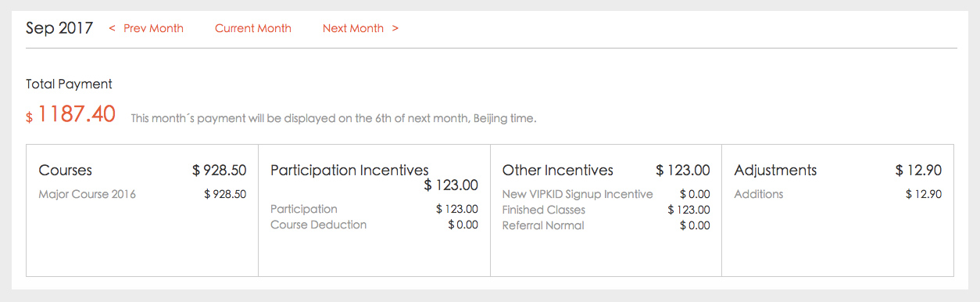Click the Participation Incentives heading
This screenshot has height=302, width=980.
tap(349, 170)
